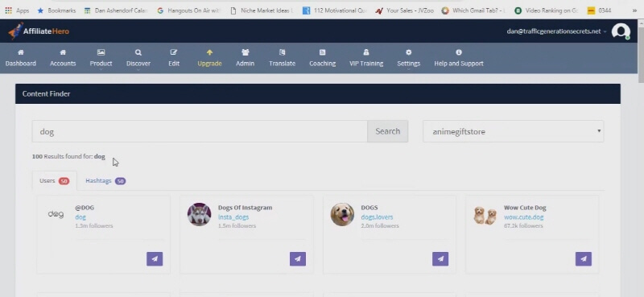Viewport: 644px width, 297px height.
Task: Open the Apps bookmarks bar icon
Action: [17, 10]
